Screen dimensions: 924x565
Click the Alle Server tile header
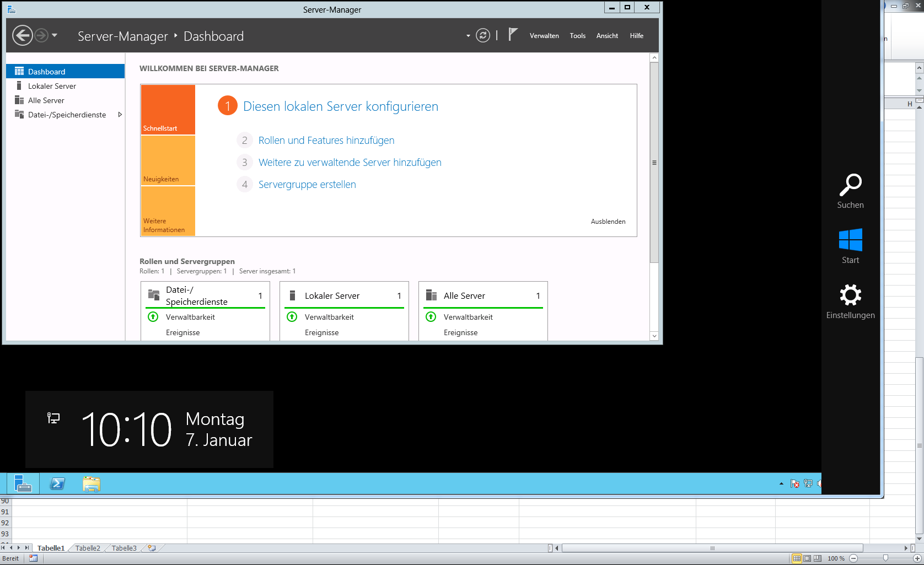(x=483, y=295)
